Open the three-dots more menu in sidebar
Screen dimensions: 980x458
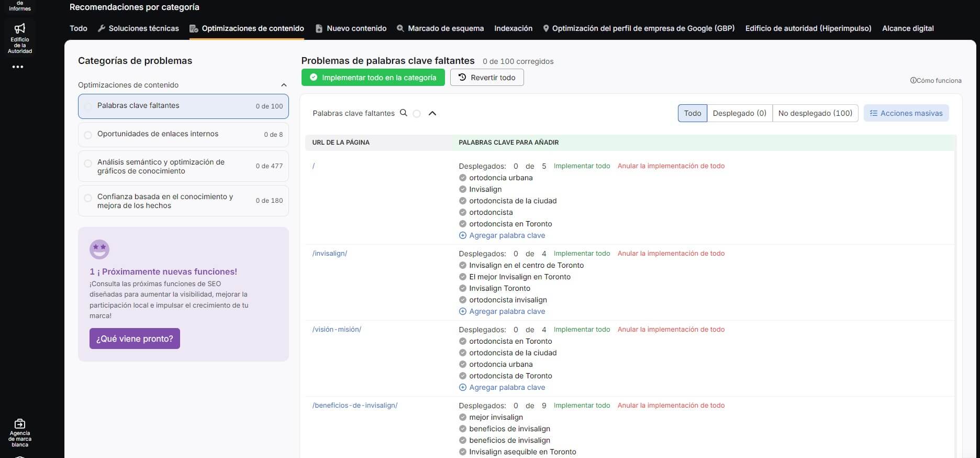(x=18, y=67)
